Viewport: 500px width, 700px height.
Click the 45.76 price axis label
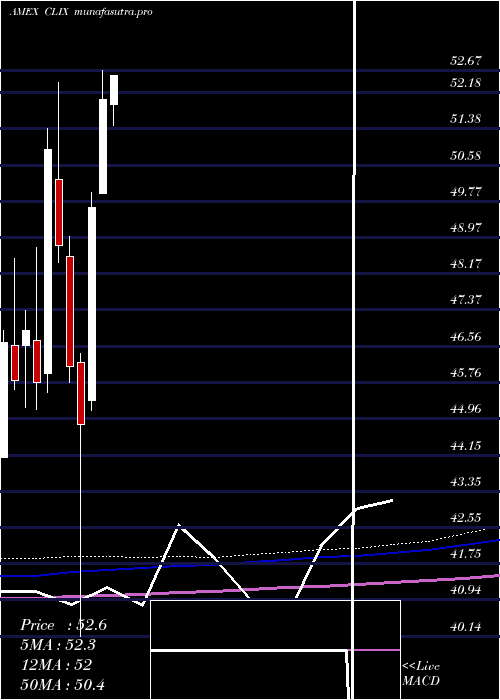[x=465, y=373]
